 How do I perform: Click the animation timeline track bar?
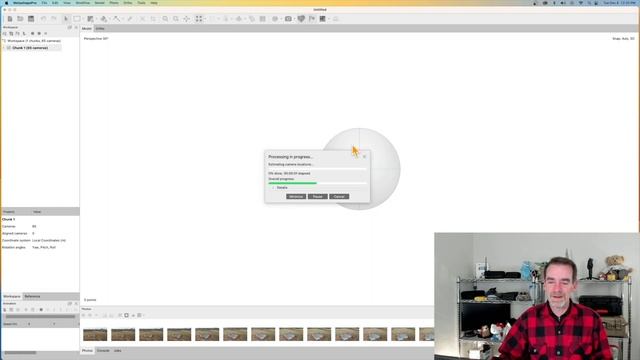(40, 317)
